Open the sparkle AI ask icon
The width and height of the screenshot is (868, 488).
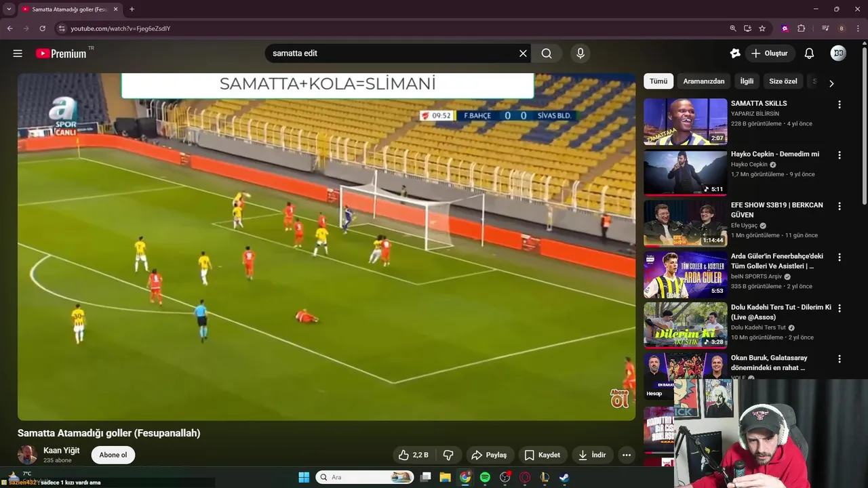tap(735, 54)
